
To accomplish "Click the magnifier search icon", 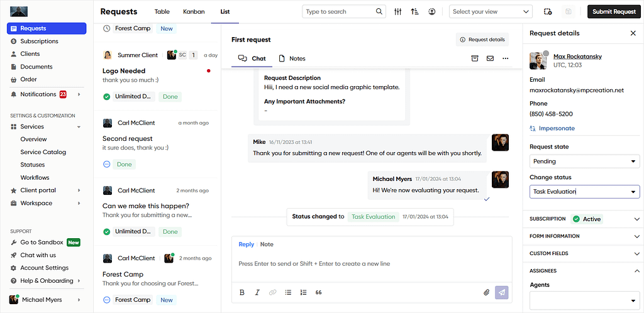I will [x=379, y=11].
